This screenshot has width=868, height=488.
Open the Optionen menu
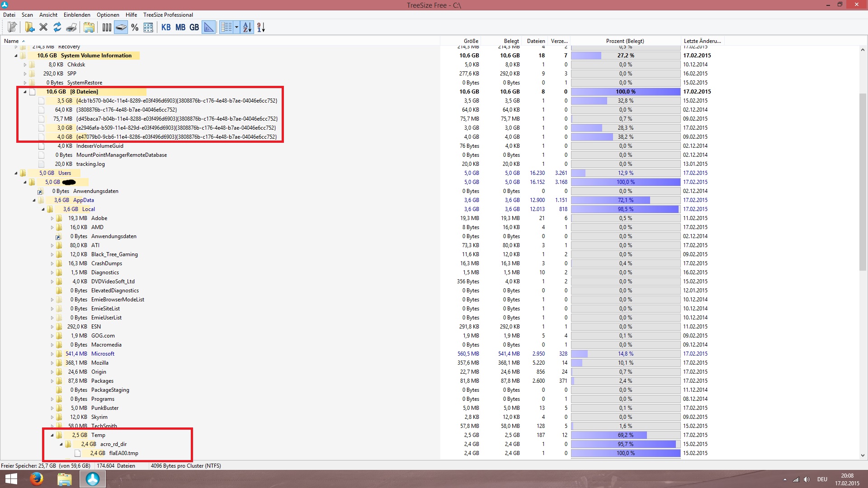(x=108, y=15)
